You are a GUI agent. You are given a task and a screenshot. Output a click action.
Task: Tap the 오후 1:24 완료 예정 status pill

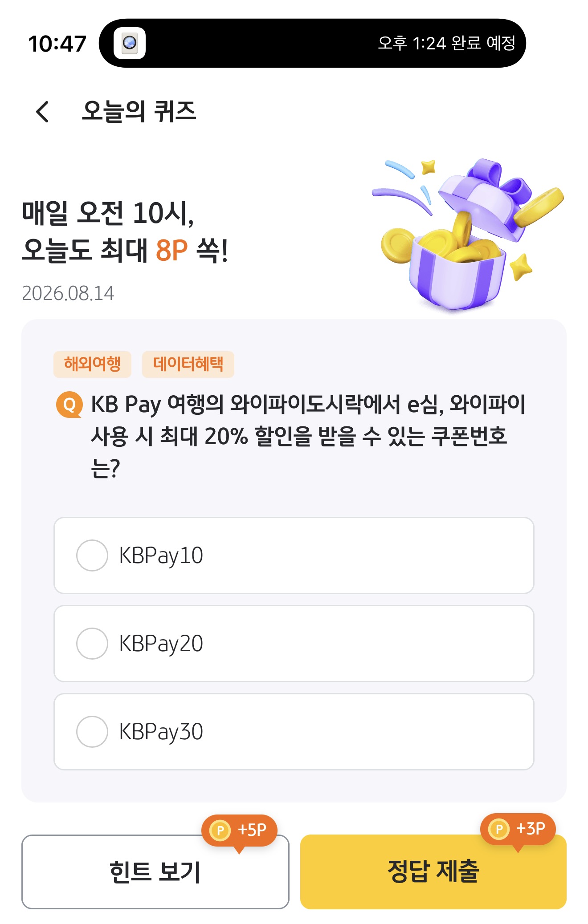pyautogui.click(x=312, y=43)
